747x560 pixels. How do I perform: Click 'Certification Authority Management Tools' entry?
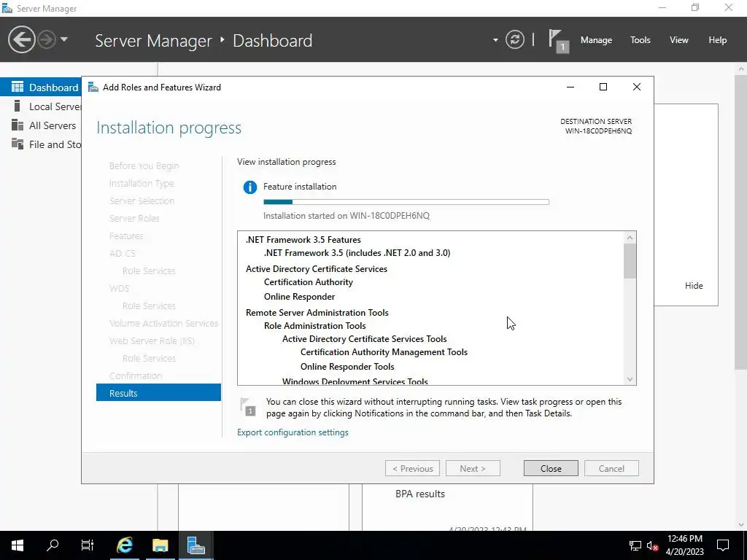click(384, 352)
